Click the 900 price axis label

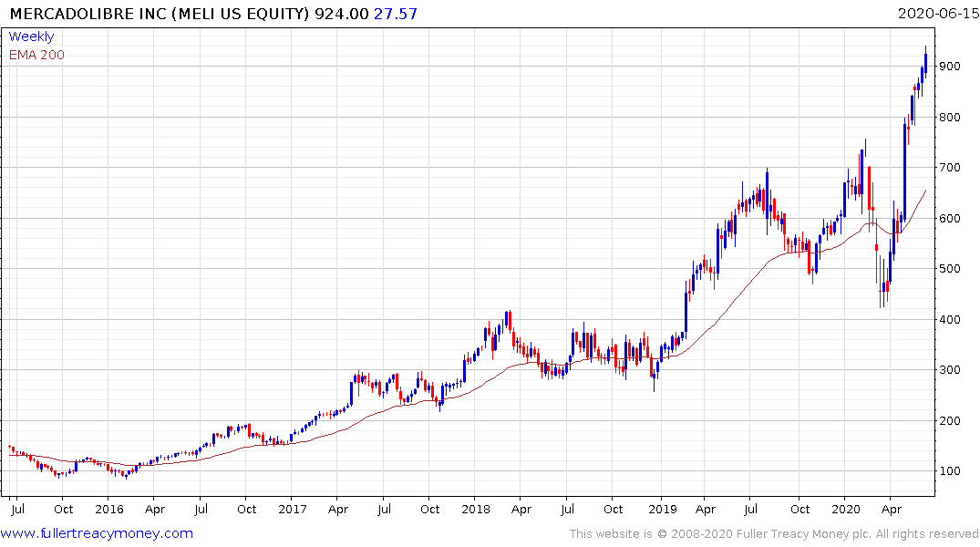(x=949, y=67)
